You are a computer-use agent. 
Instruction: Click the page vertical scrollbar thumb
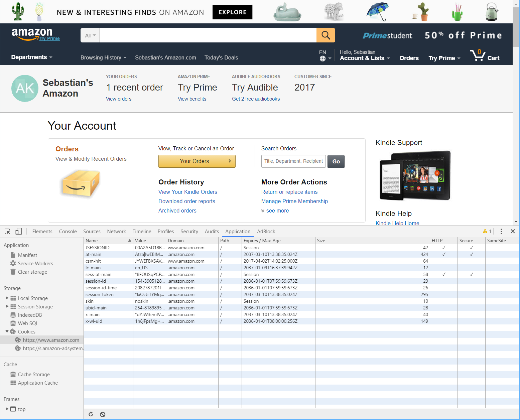pos(516,27)
